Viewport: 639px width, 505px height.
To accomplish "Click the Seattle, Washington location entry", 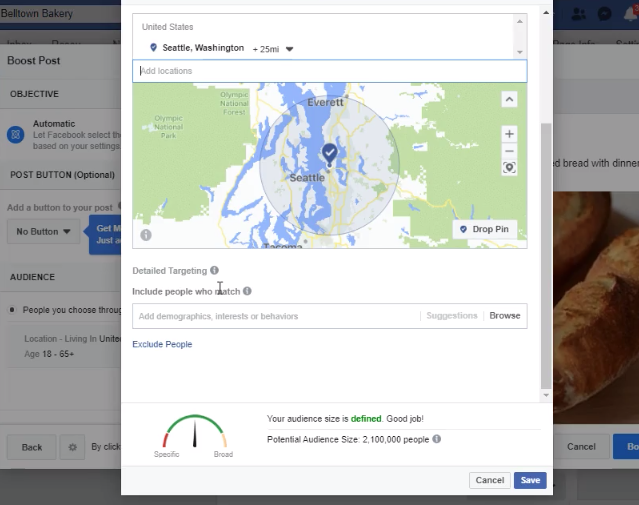I will coord(203,48).
